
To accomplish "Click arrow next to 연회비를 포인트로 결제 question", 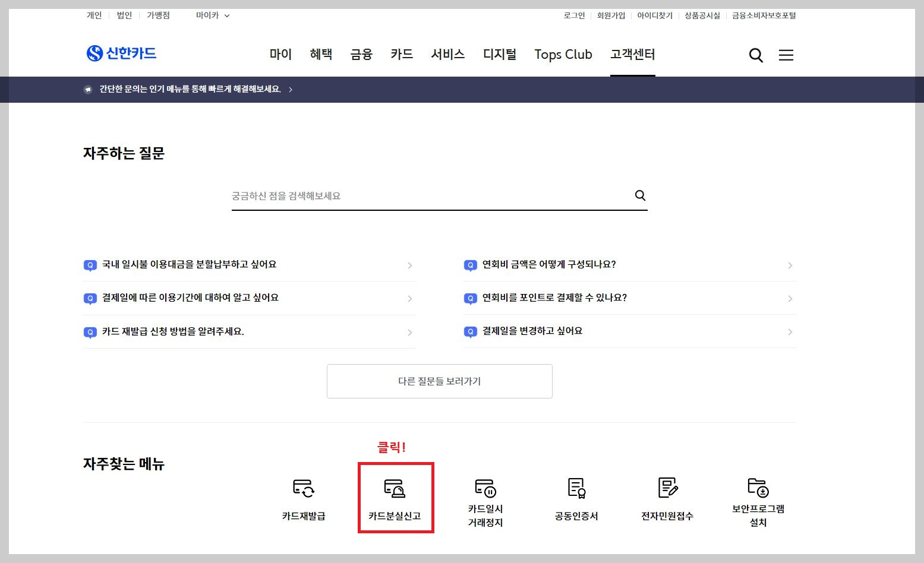I will (x=790, y=299).
